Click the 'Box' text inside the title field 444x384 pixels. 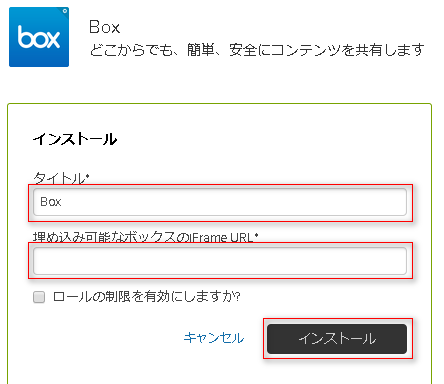point(51,202)
